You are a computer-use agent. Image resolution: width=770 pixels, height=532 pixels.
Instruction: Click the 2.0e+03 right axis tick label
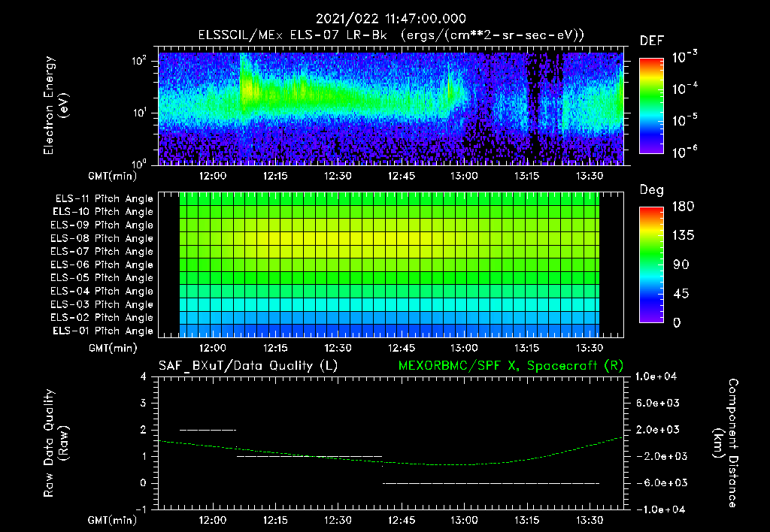pos(657,430)
